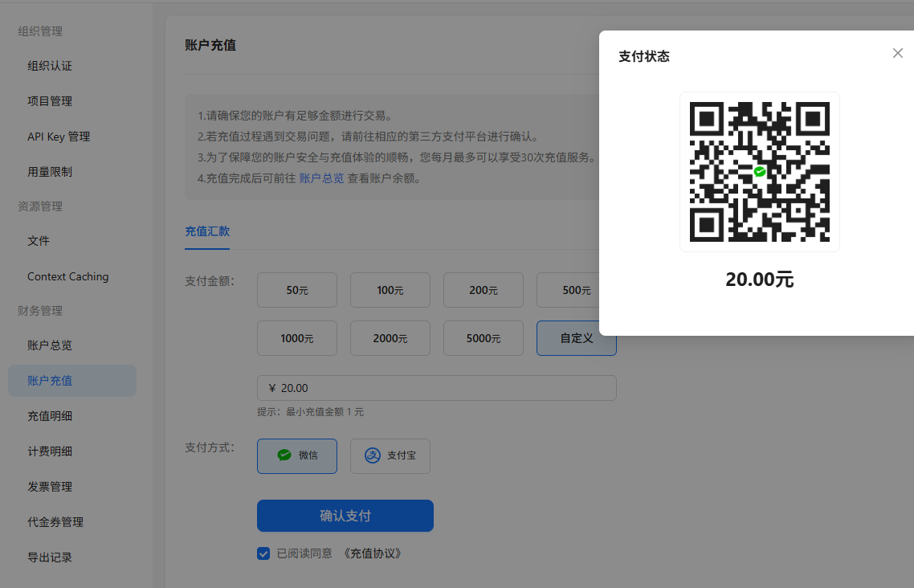Uncheck the 已阅读同意 agreement checkbox

coord(263,553)
